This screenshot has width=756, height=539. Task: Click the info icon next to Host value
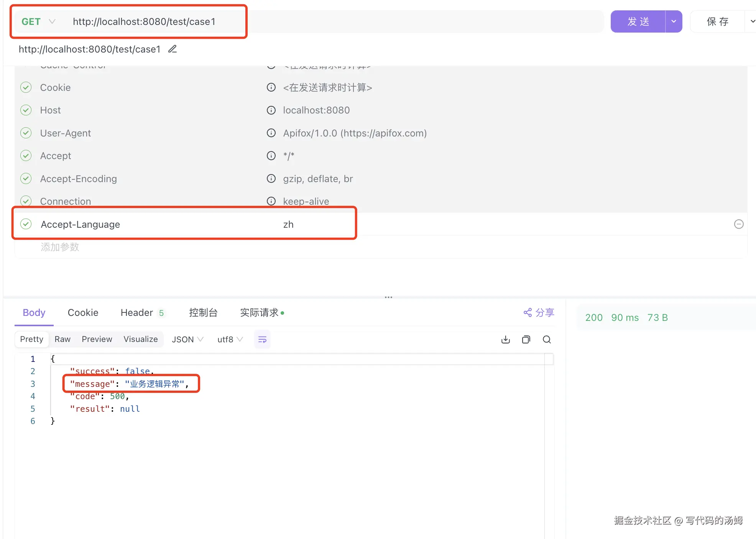coord(271,110)
